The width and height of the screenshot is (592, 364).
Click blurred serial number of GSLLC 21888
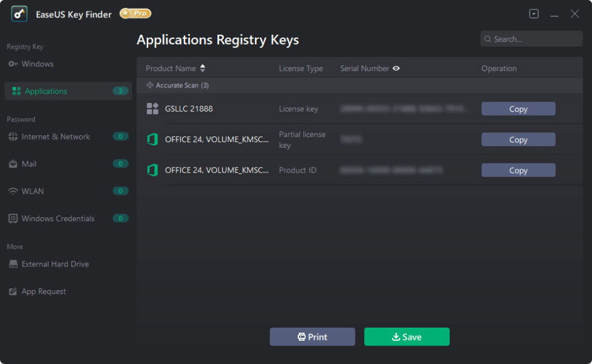403,109
